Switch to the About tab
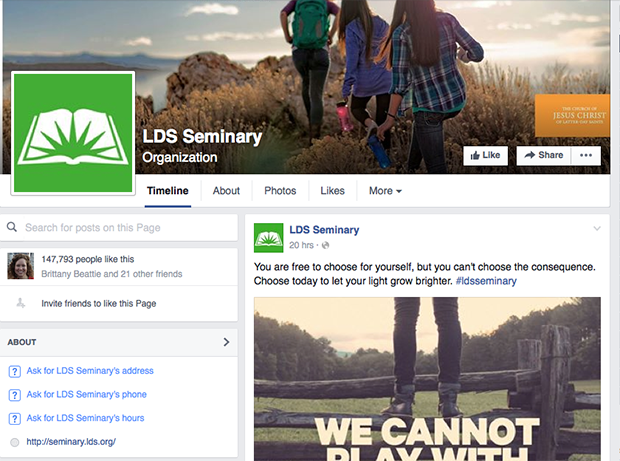This screenshot has width=620, height=461. tap(226, 191)
